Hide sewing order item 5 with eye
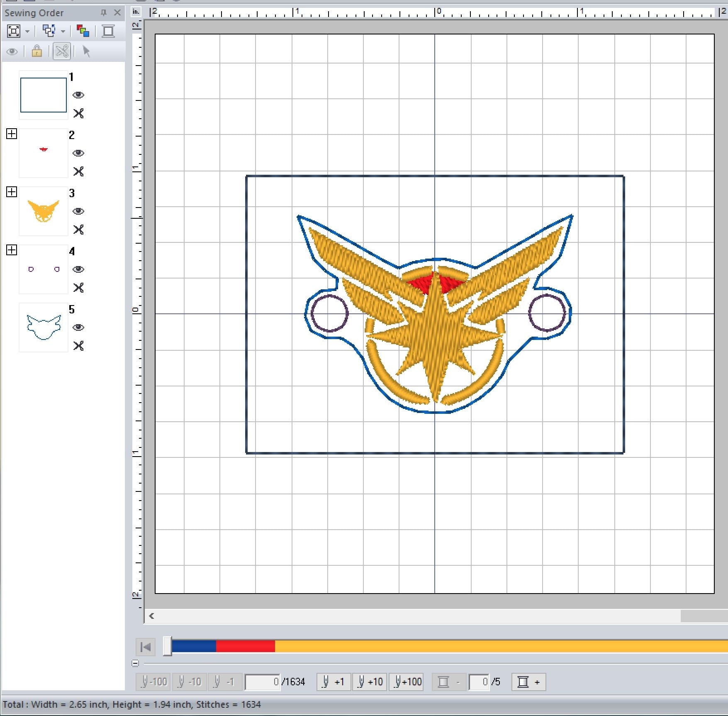The height and width of the screenshot is (716, 728). pos(78,327)
